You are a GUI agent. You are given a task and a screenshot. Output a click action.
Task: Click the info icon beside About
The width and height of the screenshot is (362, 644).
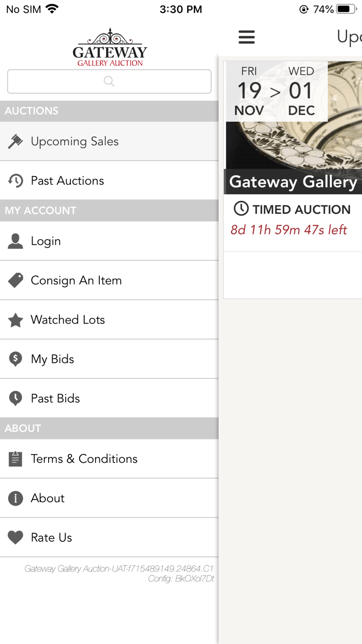16,498
